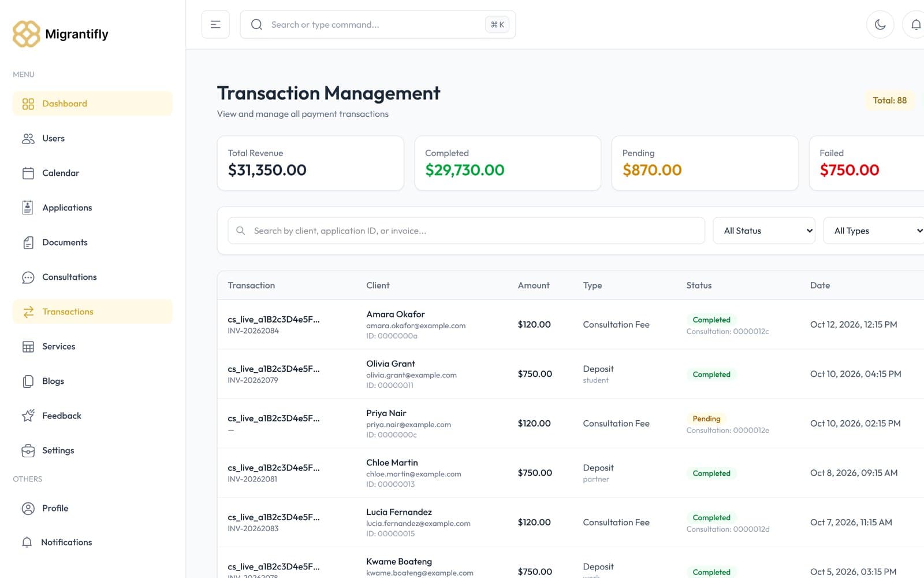Click the Profile user circle icon
Image resolution: width=924 pixels, height=578 pixels.
28,508
